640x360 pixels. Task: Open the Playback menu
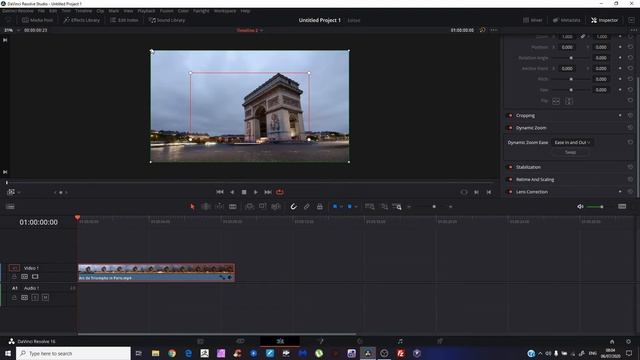(x=146, y=11)
